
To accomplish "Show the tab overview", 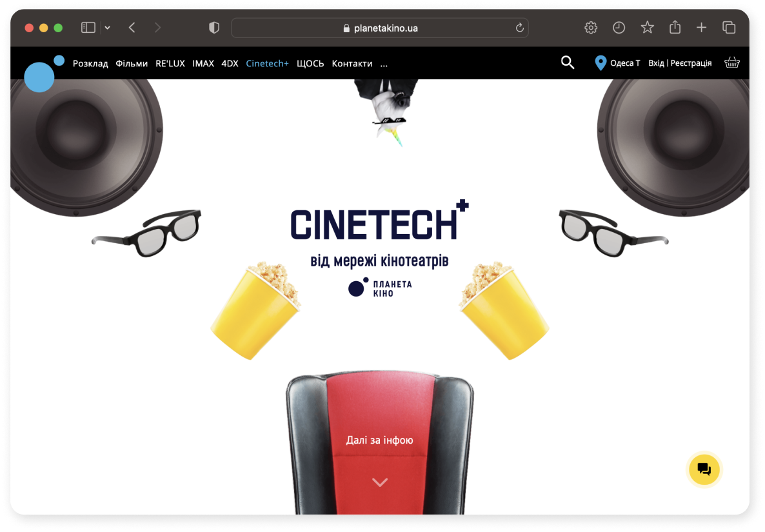I will (x=728, y=28).
